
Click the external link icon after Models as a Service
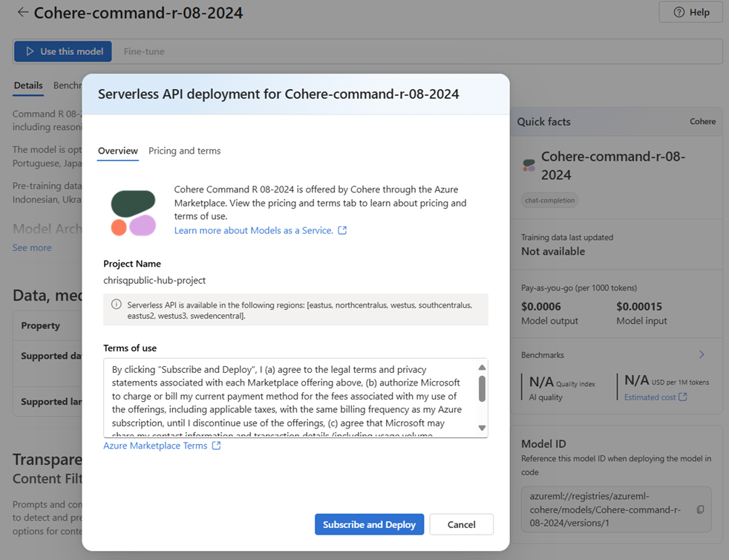click(342, 230)
